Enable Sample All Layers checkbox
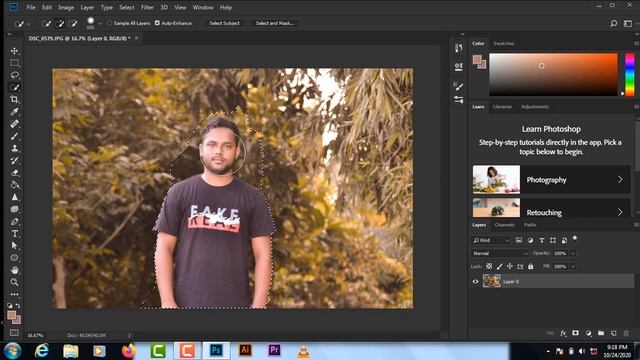This screenshot has height=360, width=640. (x=109, y=23)
